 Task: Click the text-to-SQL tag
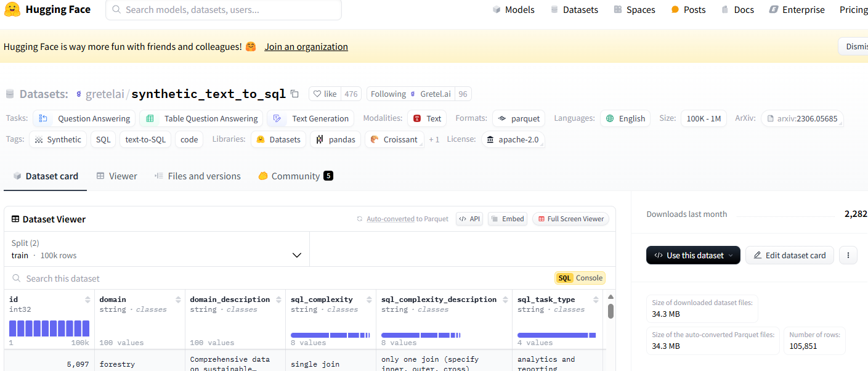point(145,139)
